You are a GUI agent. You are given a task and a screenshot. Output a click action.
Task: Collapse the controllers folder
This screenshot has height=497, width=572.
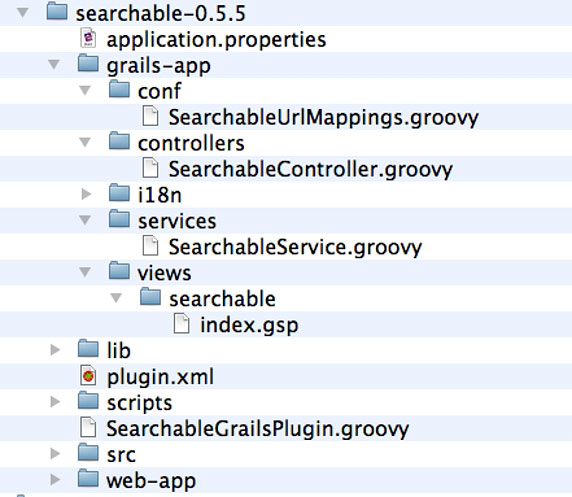click(85, 142)
